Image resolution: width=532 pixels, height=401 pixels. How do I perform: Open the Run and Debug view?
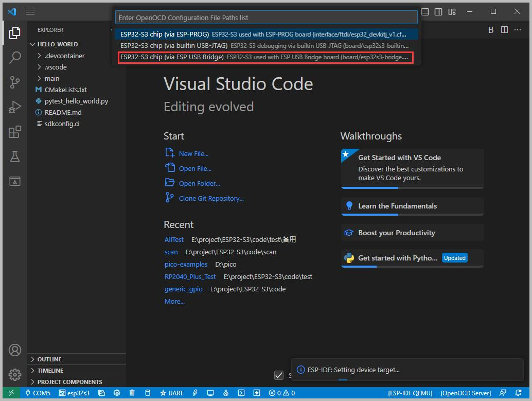point(14,107)
